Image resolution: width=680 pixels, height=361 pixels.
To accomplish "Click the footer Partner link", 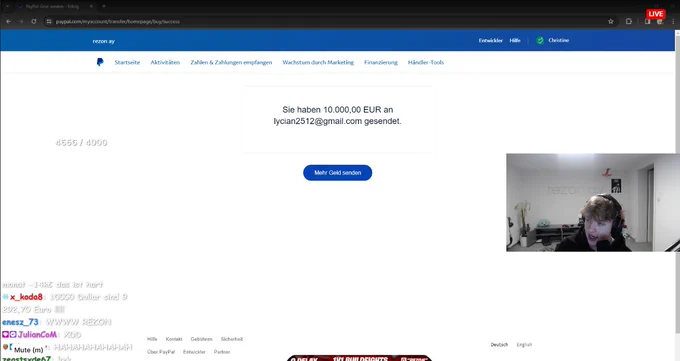I will [x=222, y=352].
